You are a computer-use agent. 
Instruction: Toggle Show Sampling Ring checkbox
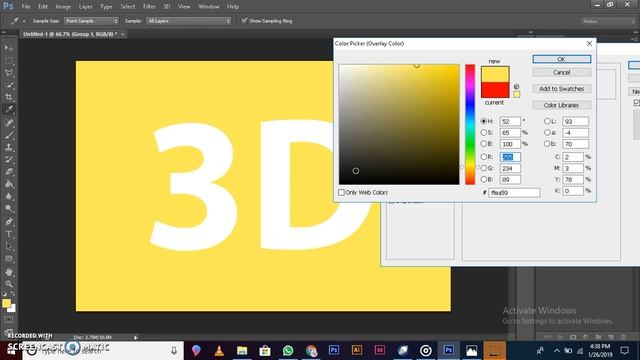[x=244, y=20]
